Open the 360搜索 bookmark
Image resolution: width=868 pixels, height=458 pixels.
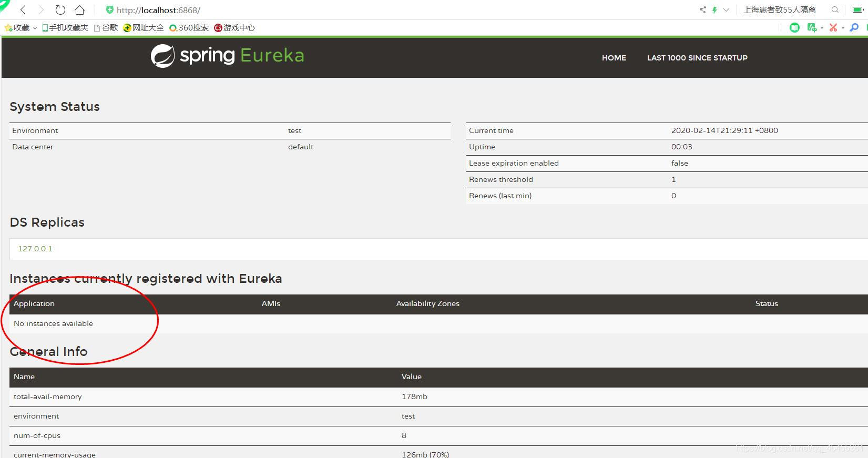tap(189, 28)
